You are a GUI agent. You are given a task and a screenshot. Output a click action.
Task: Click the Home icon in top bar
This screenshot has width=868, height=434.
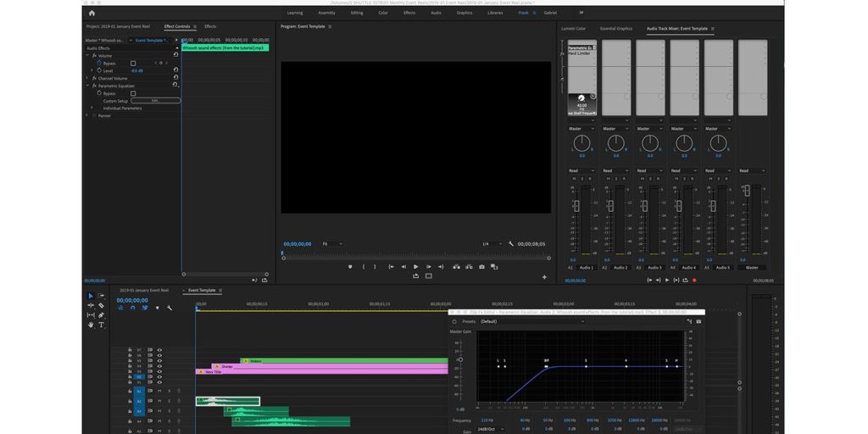pos(92,13)
